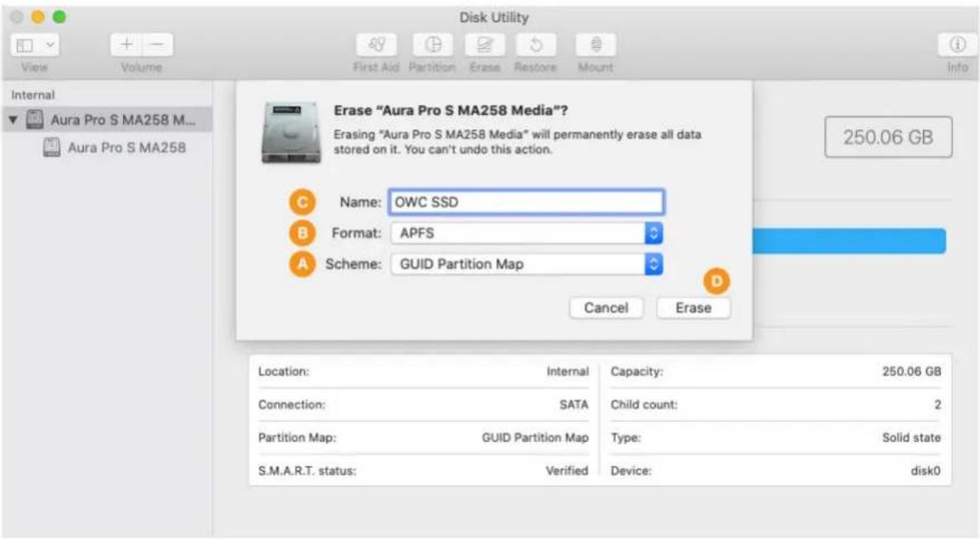This screenshot has height=539, width=980.
Task: Click the Restore toolbar icon
Action: pos(535,45)
